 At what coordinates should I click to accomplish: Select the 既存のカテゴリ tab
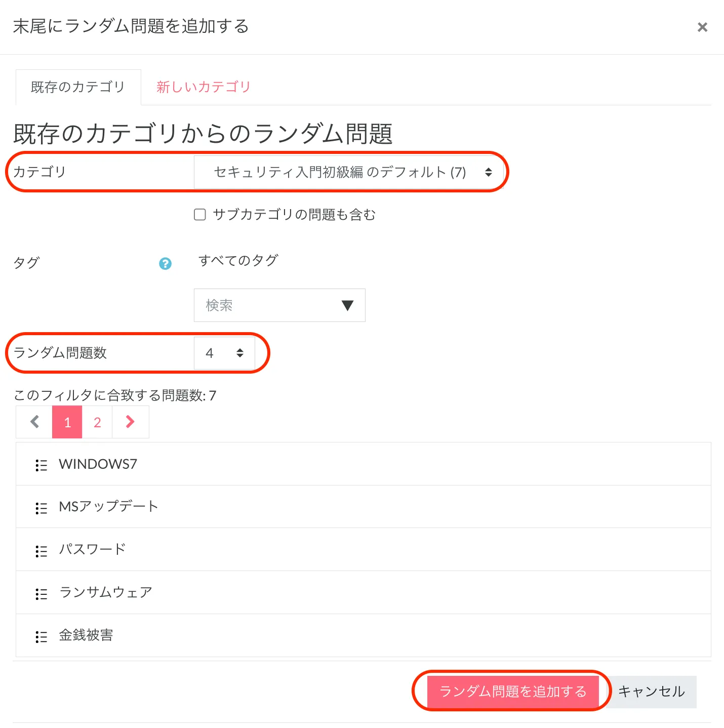(78, 87)
